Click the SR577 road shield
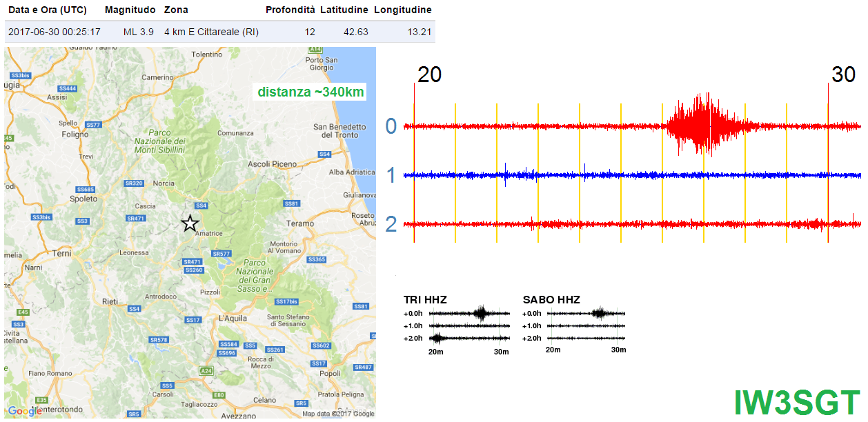The height and width of the screenshot is (422, 868). (x=221, y=254)
